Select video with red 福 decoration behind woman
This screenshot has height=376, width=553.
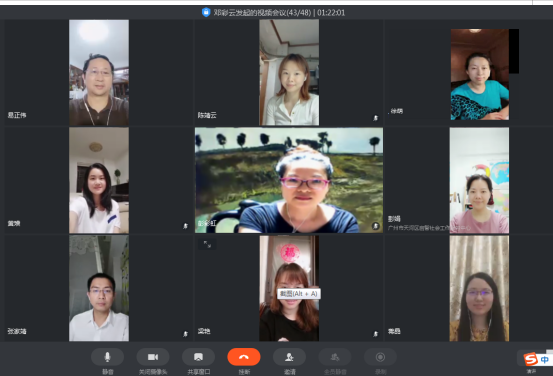coord(289,288)
